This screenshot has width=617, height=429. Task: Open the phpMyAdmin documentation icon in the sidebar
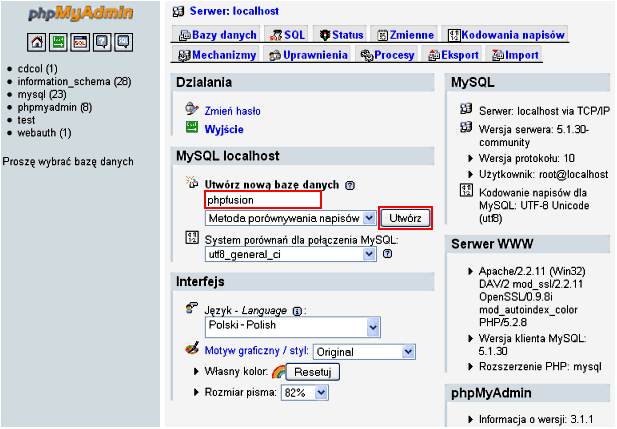(102, 42)
